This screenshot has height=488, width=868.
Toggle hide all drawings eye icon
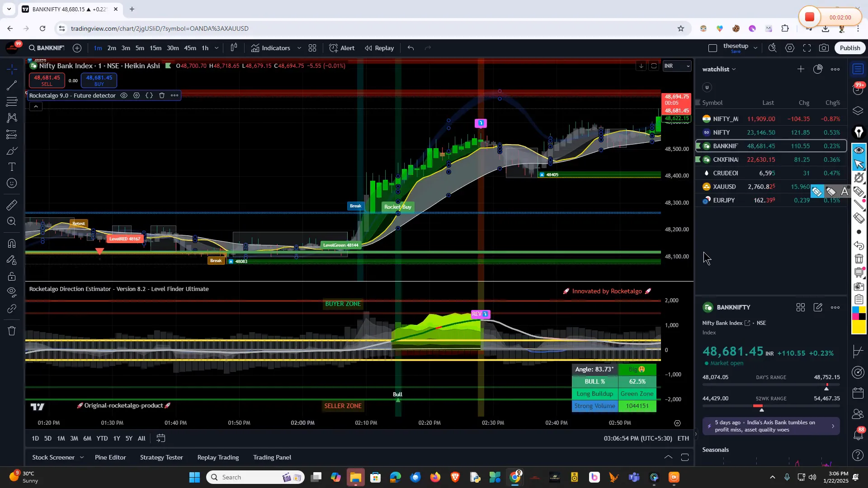click(x=12, y=291)
